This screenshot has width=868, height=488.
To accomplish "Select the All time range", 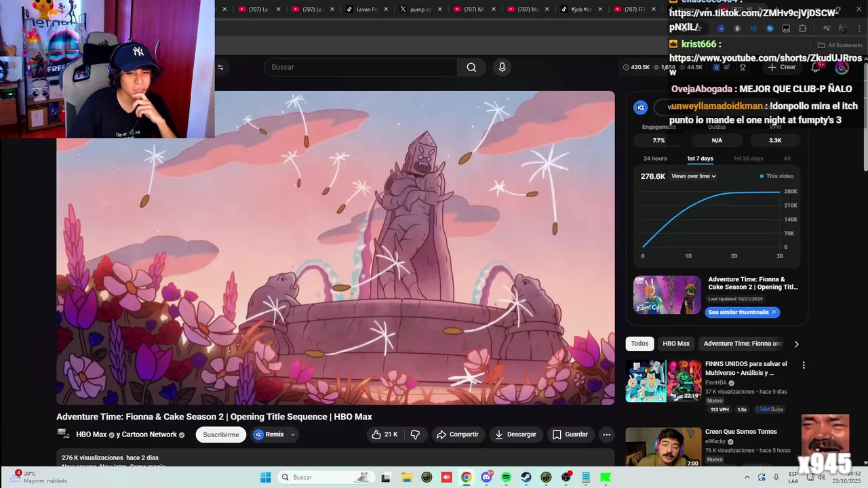I will click(787, 159).
